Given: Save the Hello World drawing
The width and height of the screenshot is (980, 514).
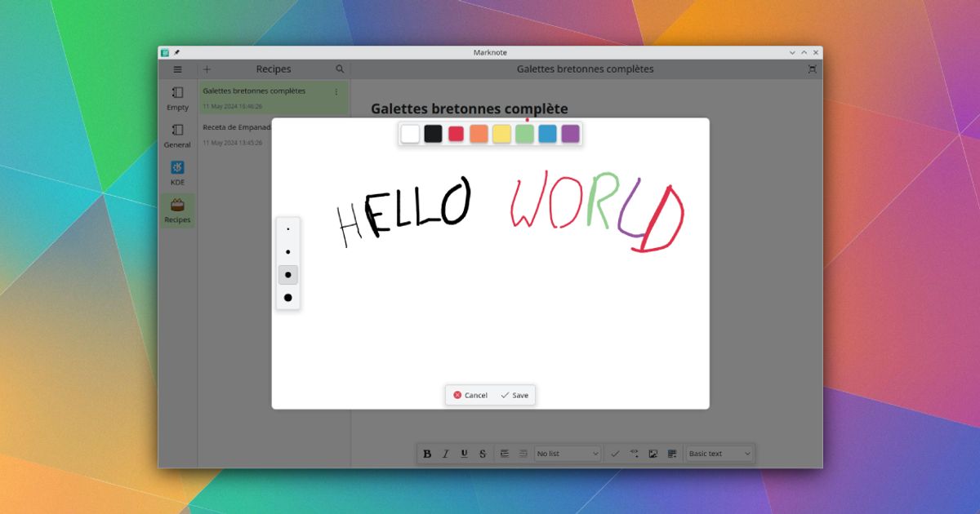Looking at the screenshot, I should click(x=514, y=395).
